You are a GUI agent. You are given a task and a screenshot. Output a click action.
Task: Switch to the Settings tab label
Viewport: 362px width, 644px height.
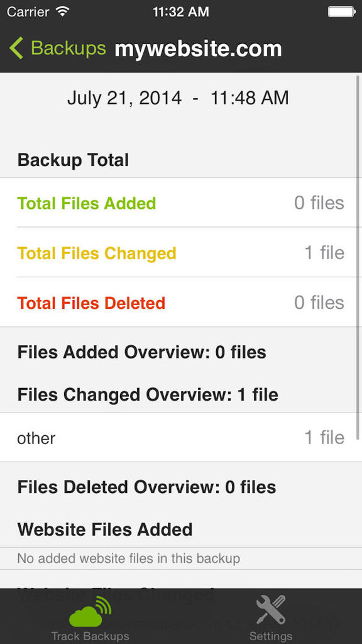pos(271,636)
